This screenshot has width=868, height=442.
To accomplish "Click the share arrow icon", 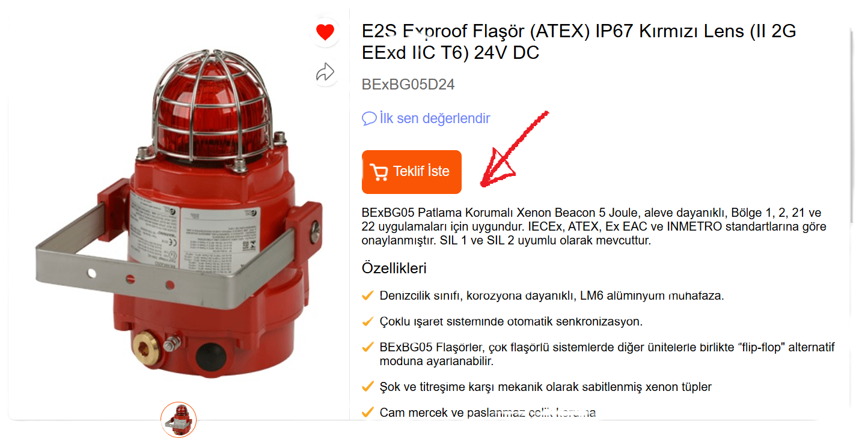I will tap(325, 73).
